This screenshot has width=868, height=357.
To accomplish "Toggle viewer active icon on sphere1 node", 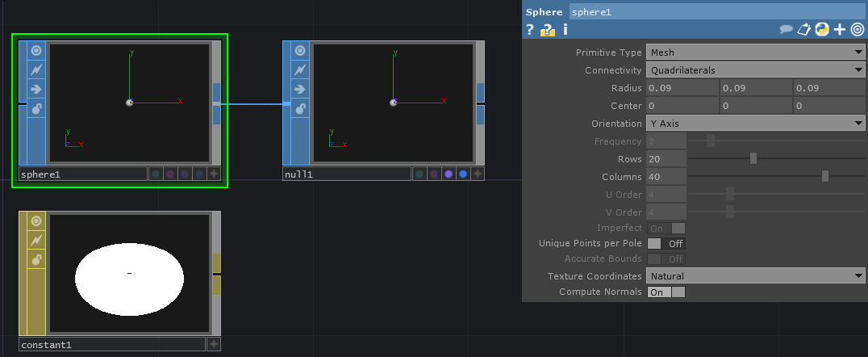I will tap(36, 50).
